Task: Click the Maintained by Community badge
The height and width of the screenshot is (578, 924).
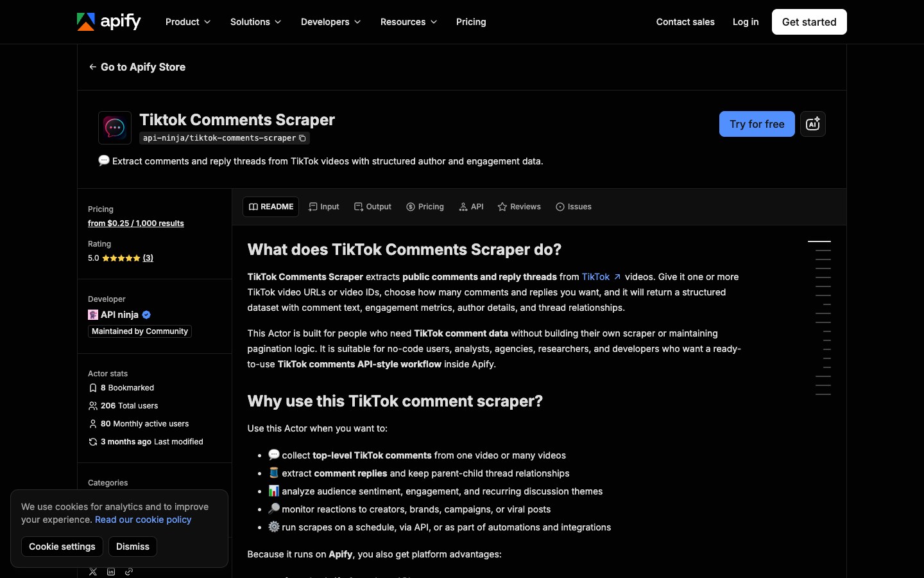Action: [x=140, y=331]
